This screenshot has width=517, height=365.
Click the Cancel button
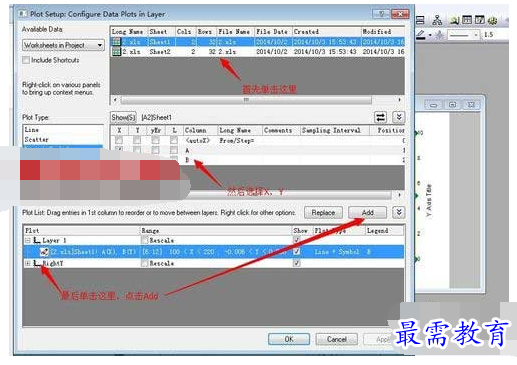tap(337, 339)
